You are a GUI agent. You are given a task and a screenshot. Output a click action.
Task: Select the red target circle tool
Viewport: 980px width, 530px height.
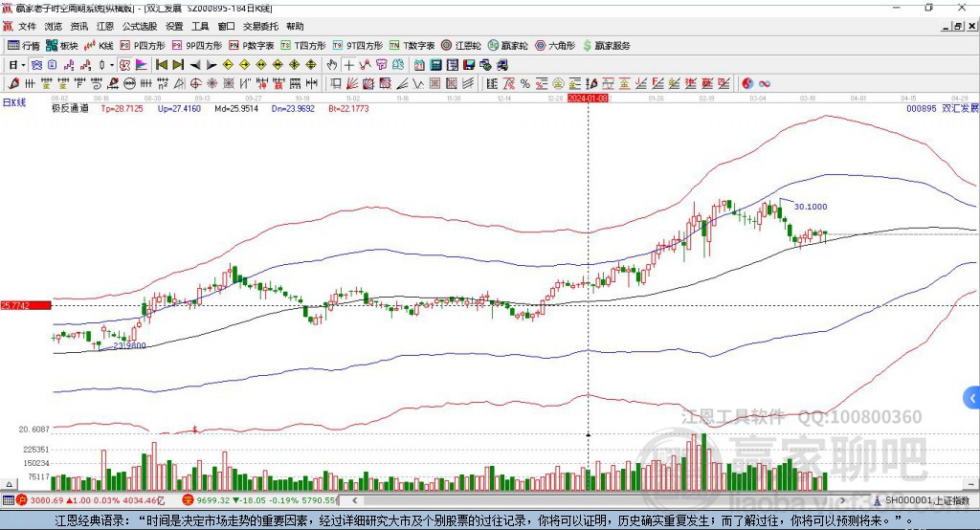point(195,83)
